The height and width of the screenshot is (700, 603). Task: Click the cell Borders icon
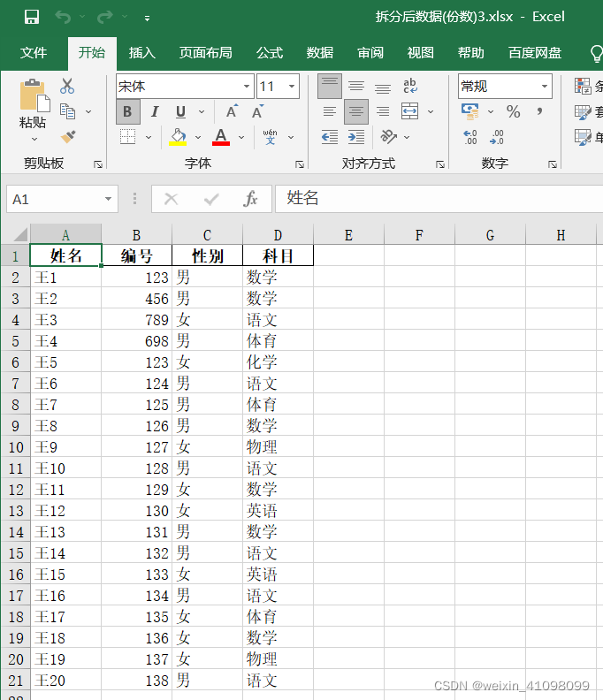coord(127,137)
